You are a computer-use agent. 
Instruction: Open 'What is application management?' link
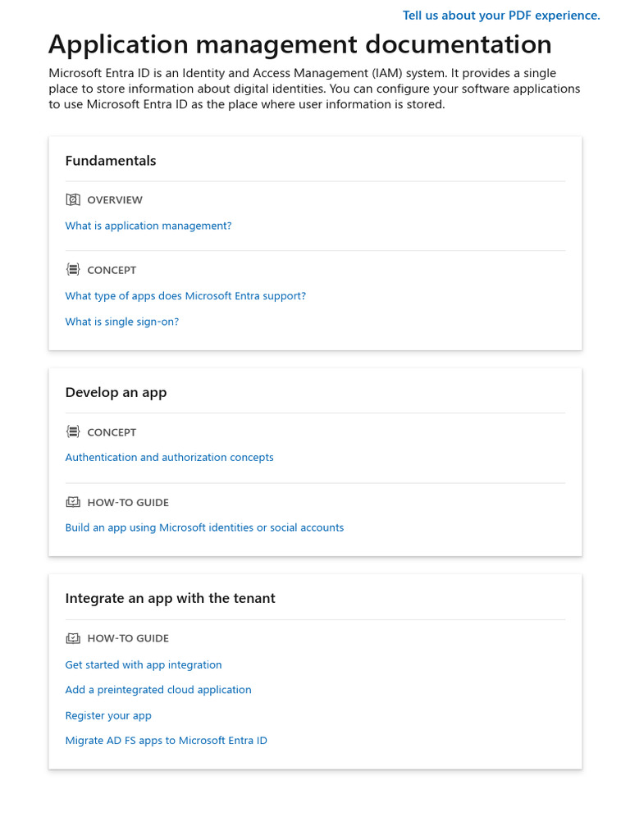148,226
